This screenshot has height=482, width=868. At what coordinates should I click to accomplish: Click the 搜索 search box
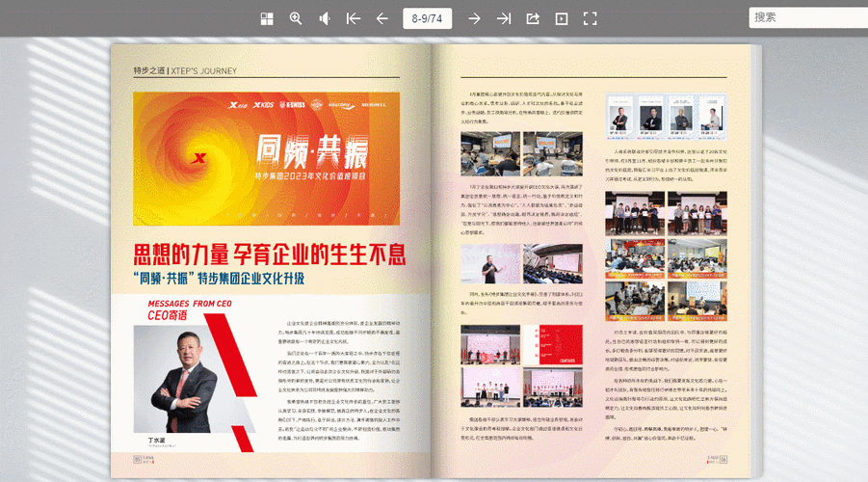808,17
